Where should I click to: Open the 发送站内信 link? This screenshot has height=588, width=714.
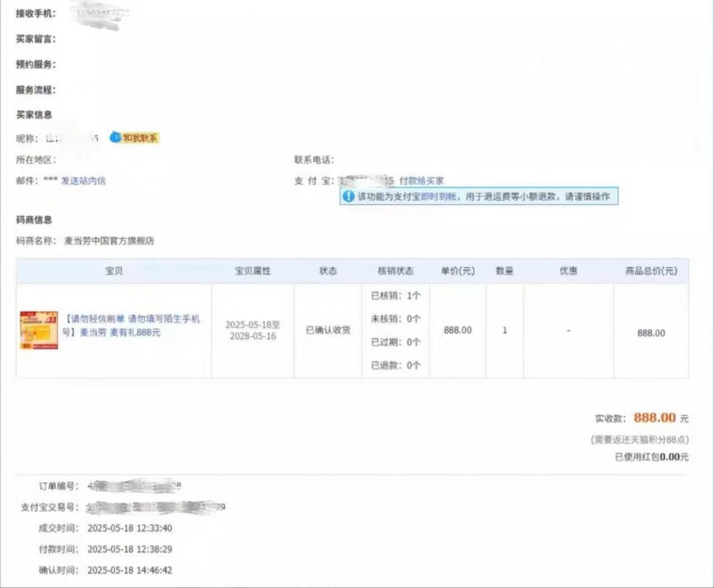click(x=83, y=181)
